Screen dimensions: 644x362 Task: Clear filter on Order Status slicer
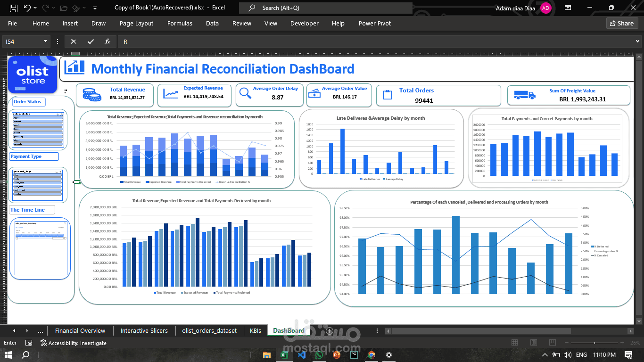coord(61,115)
